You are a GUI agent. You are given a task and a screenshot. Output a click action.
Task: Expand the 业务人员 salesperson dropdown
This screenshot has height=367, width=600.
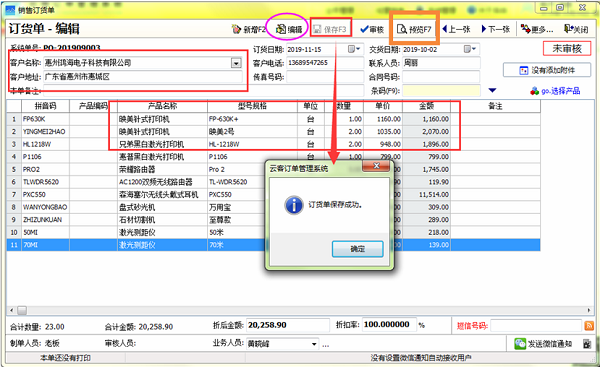click(314, 344)
